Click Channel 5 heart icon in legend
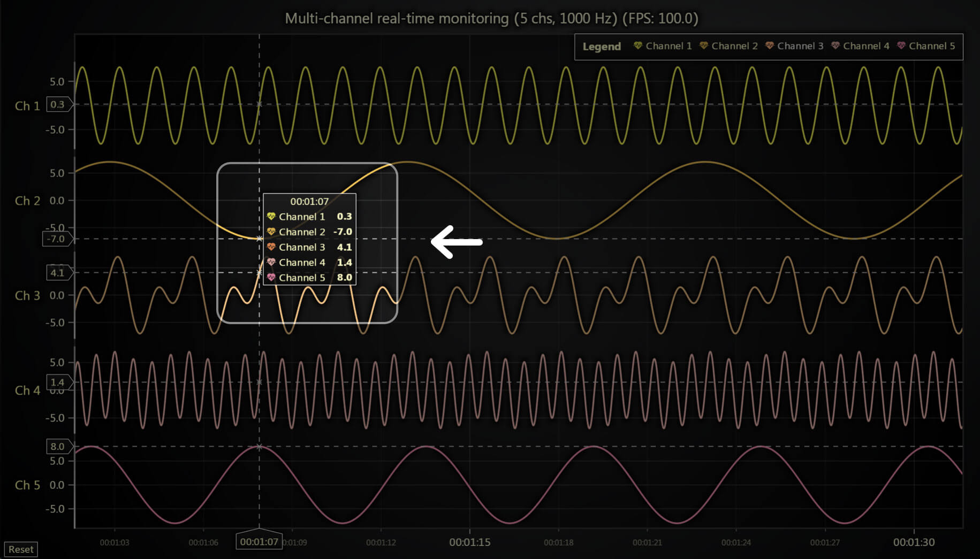The height and width of the screenshot is (559, 980). tap(901, 46)
